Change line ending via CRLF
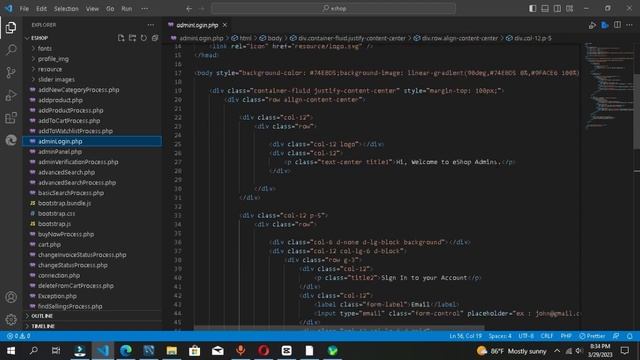Screen dimensions: 640x360 [547, 336]
